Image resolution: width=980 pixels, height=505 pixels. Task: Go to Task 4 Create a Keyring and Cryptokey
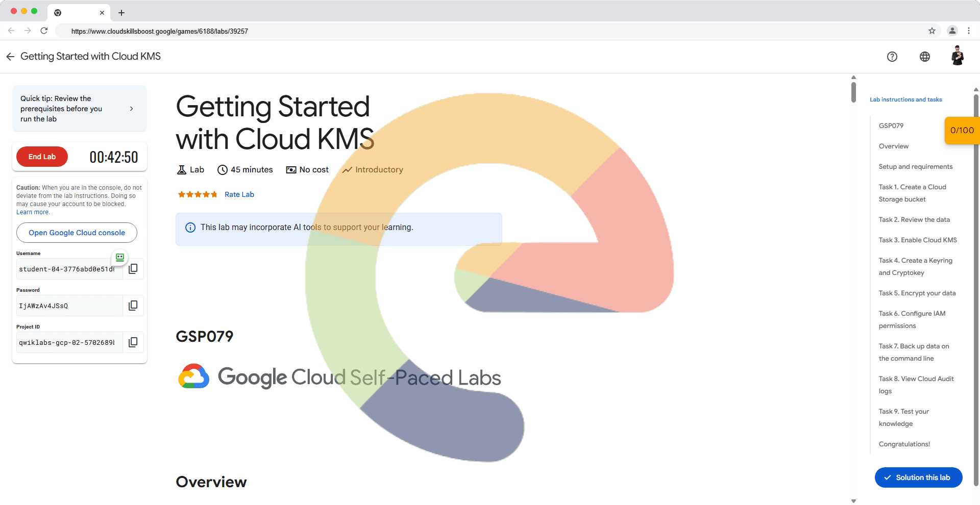[x=916, y=266]
